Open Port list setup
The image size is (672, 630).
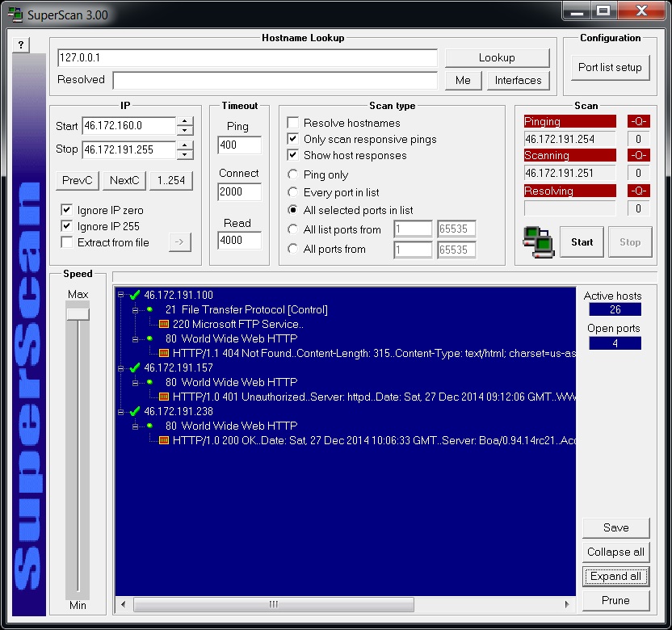(611, 67)
